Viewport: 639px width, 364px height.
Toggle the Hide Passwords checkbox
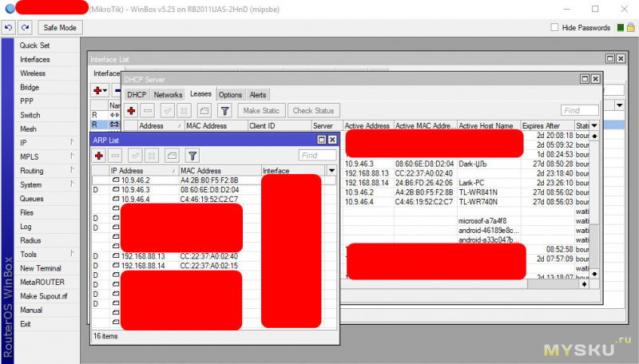pos(554,27)
